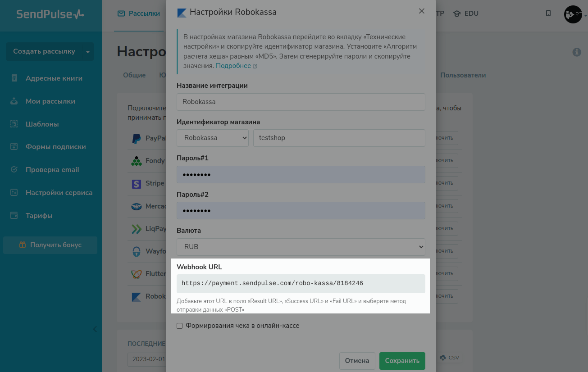The height and width of the screenshot is (372, 588).
Task: Click the Robokassa logo in payment list
Action: tap(136, 297)
